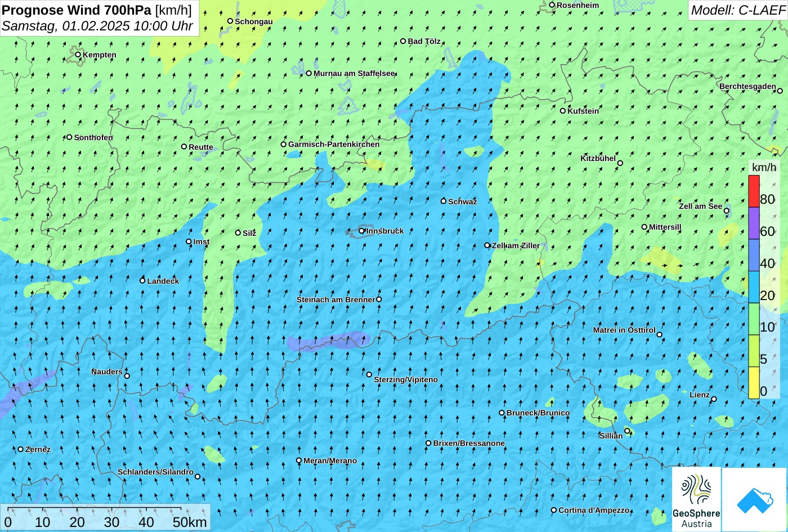Viewport: 788px width, 532px height.
Task: Click the 'km/h' legend heading
Action: tap(764, 167)
